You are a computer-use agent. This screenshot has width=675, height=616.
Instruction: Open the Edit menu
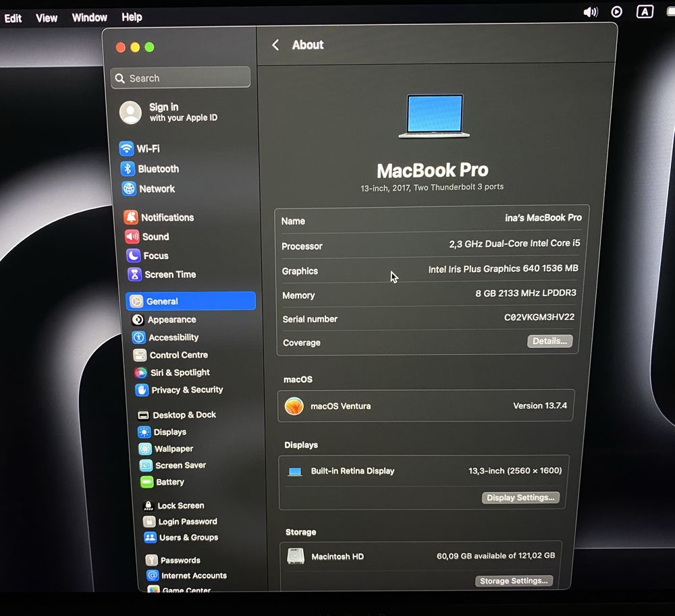click(x=13, y=18)
